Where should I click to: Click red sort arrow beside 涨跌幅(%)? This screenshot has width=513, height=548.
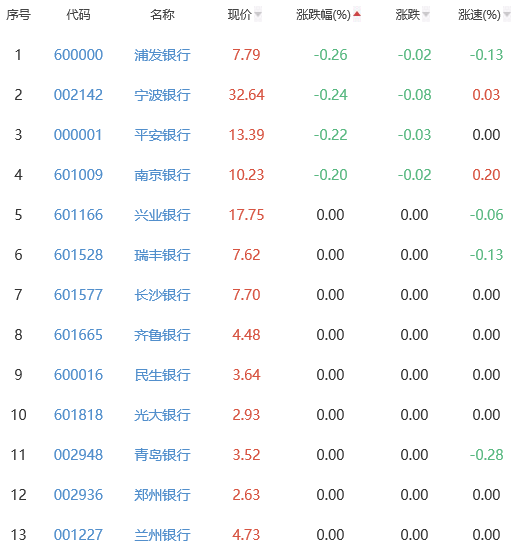356,14
